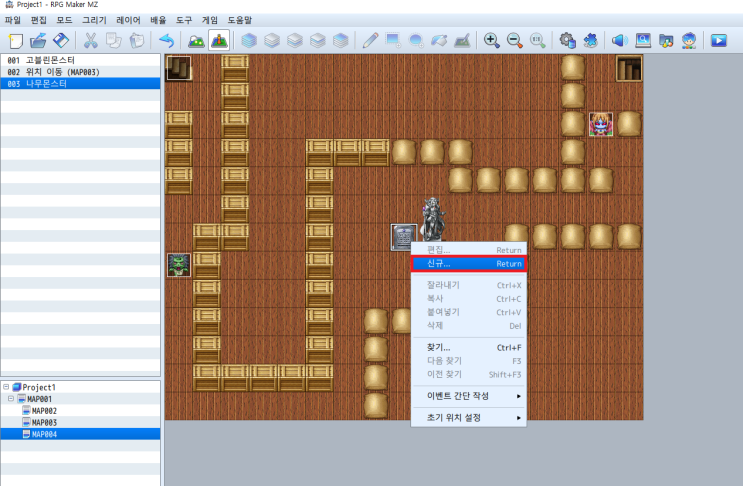Image resolution: width=743 pixels, height=486 pixels.
Task: Open the 편집 menu in menu bar
Action: (38, 20)
